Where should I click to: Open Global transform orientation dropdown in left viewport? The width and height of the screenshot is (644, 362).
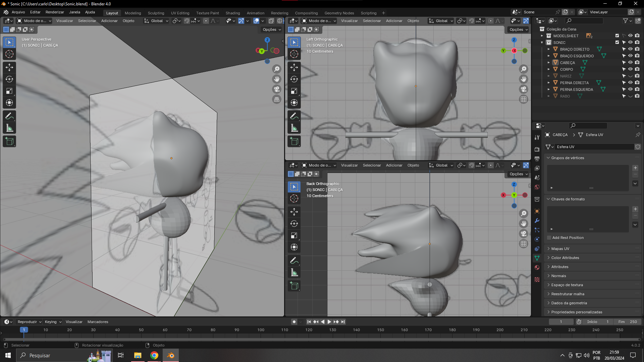pyautogui.click(x=157, y=21)
